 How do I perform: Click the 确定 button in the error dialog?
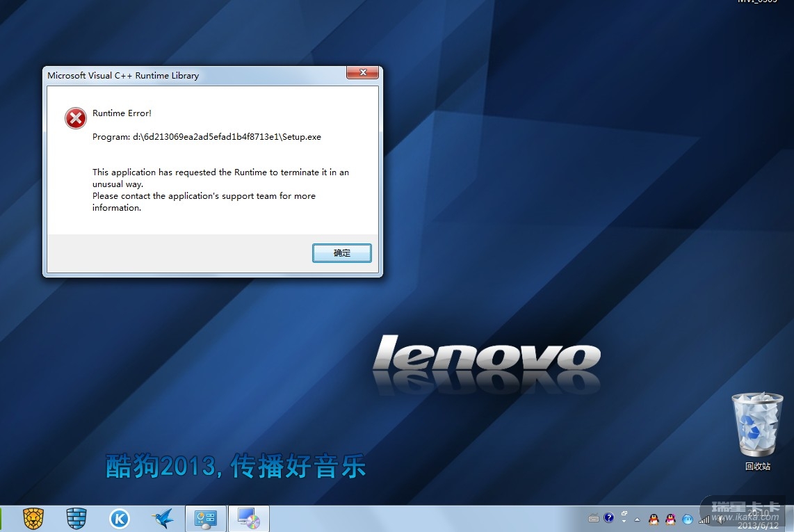(x=342, y=253)
